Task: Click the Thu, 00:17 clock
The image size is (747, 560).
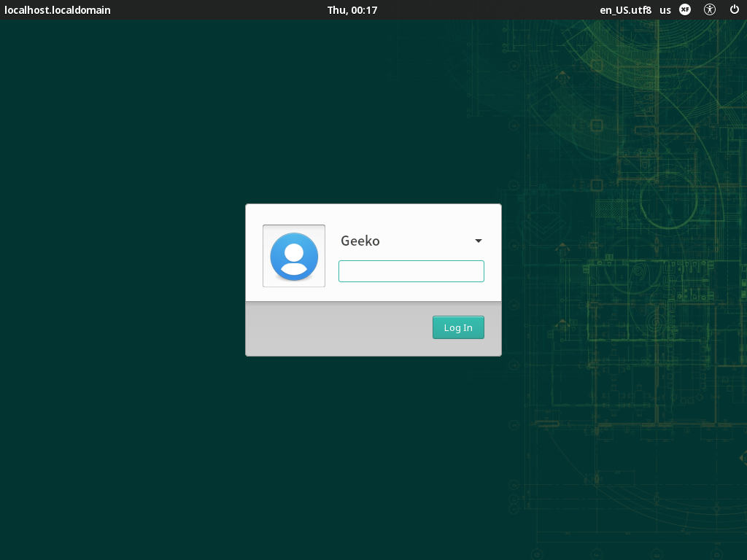Action: pyautogui.click(x=352, y=10)
